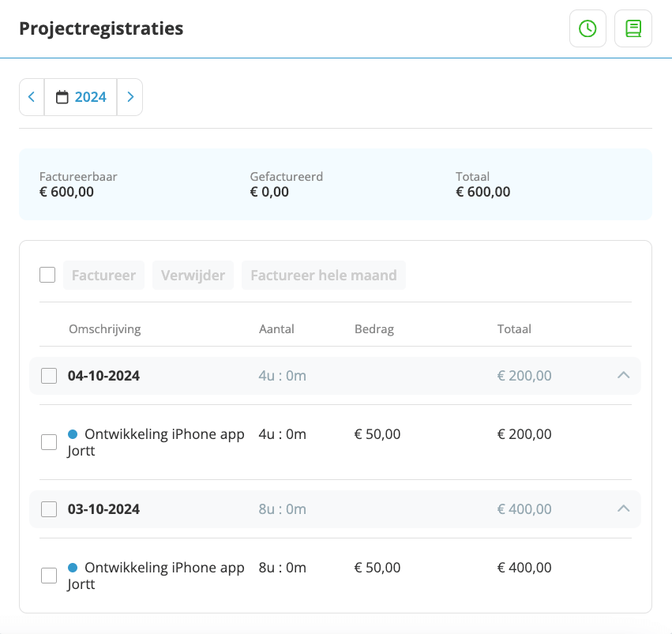Click the Projectregistraties page title
Screen dimensions: 672x634
[x=101, y=28]
